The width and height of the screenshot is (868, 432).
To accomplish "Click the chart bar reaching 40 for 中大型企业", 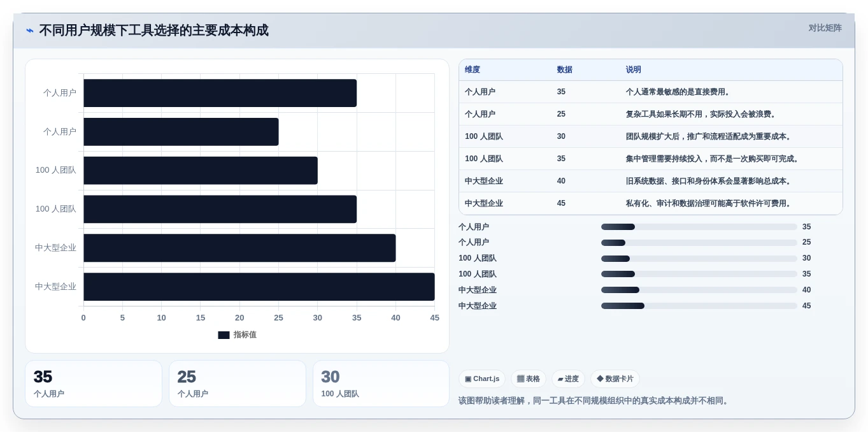I will coord(239,248).
